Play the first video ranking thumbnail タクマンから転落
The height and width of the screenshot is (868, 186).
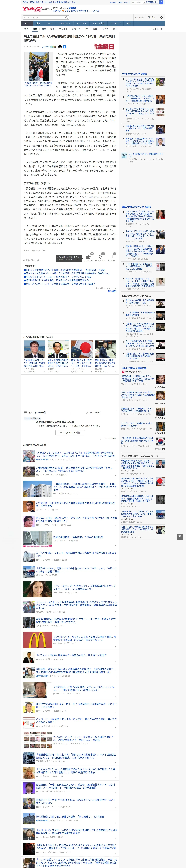(160, 304)
